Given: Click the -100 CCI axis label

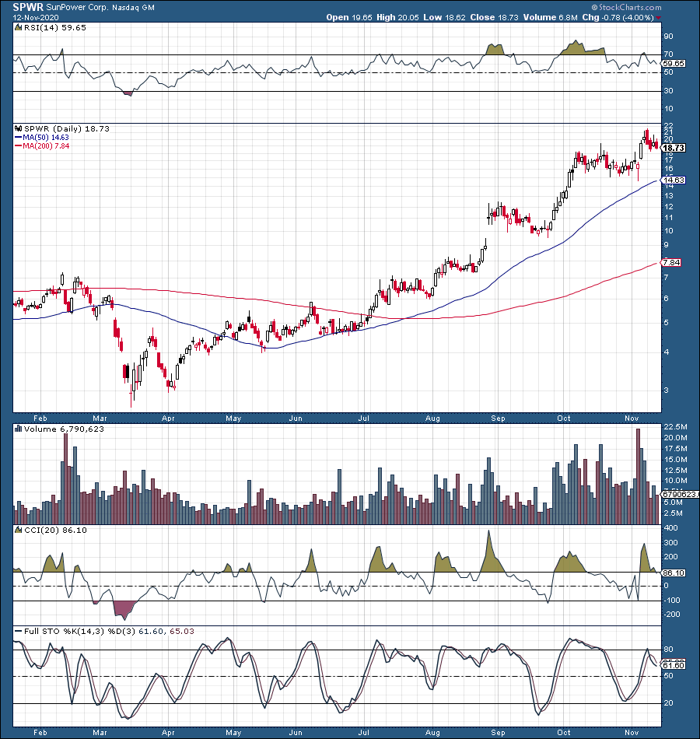Looking at the screenshot, I should tap(672, 601).
